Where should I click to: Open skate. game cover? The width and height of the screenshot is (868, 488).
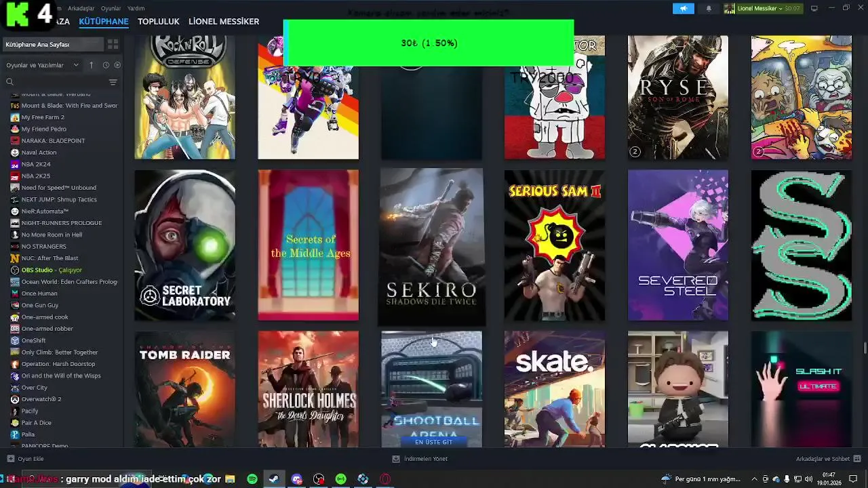555,389
